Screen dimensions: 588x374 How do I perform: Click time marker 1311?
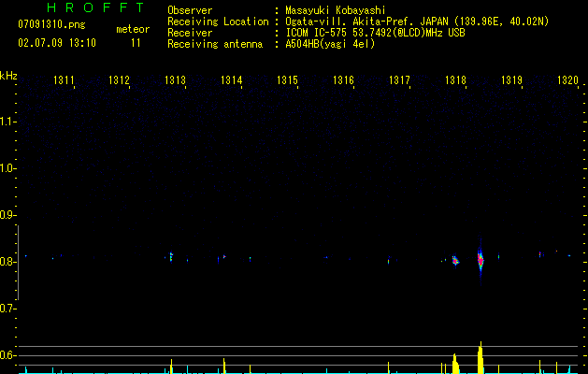64,79
